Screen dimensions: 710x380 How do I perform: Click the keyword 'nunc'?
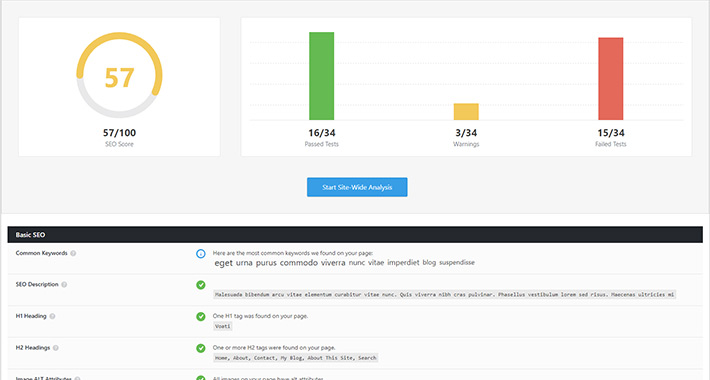(x=357, y=263)
